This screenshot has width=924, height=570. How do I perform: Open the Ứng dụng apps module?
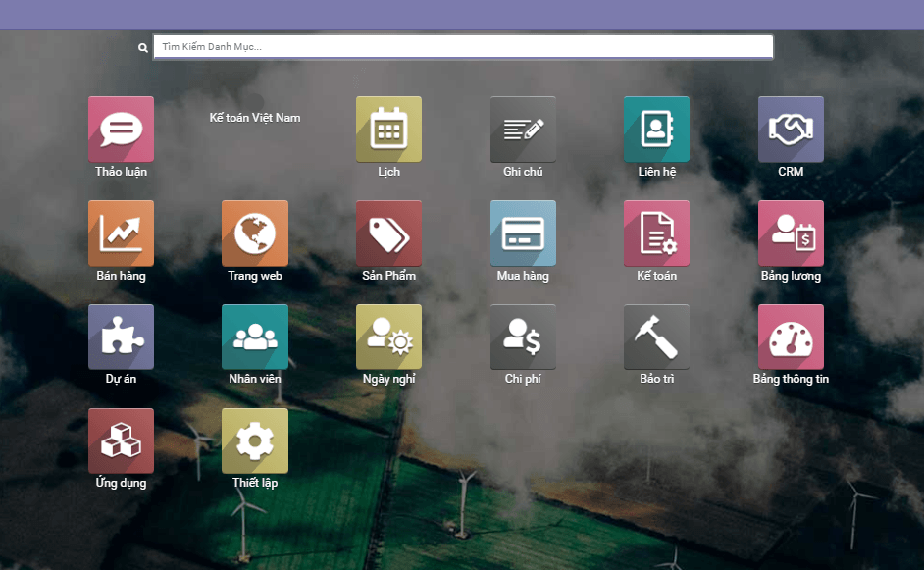coord(121,440)
